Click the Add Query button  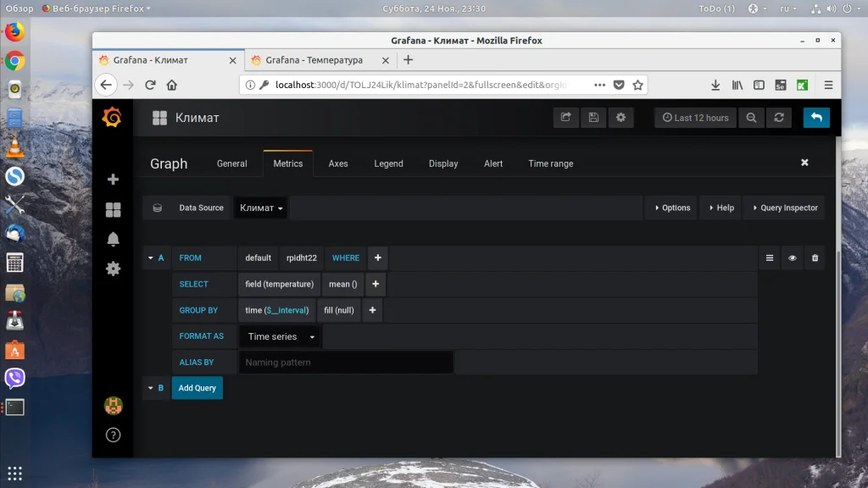click(x=197, y=388)
